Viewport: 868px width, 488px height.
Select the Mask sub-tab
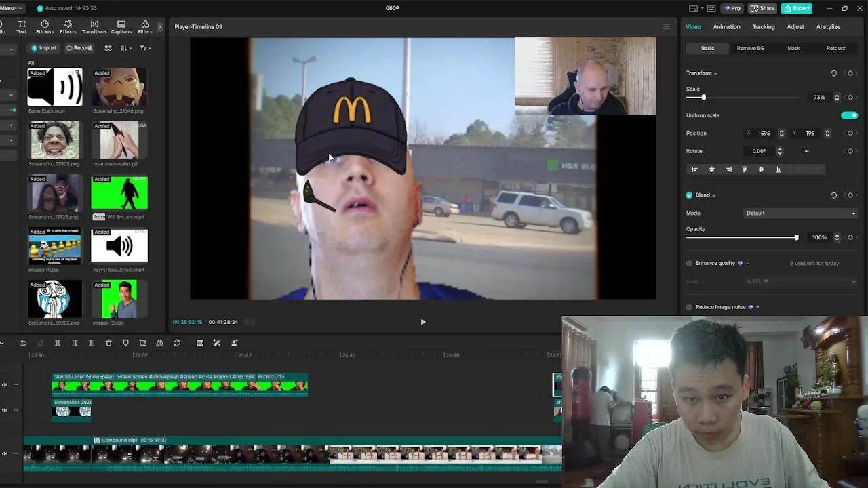[x=793, y=49]
